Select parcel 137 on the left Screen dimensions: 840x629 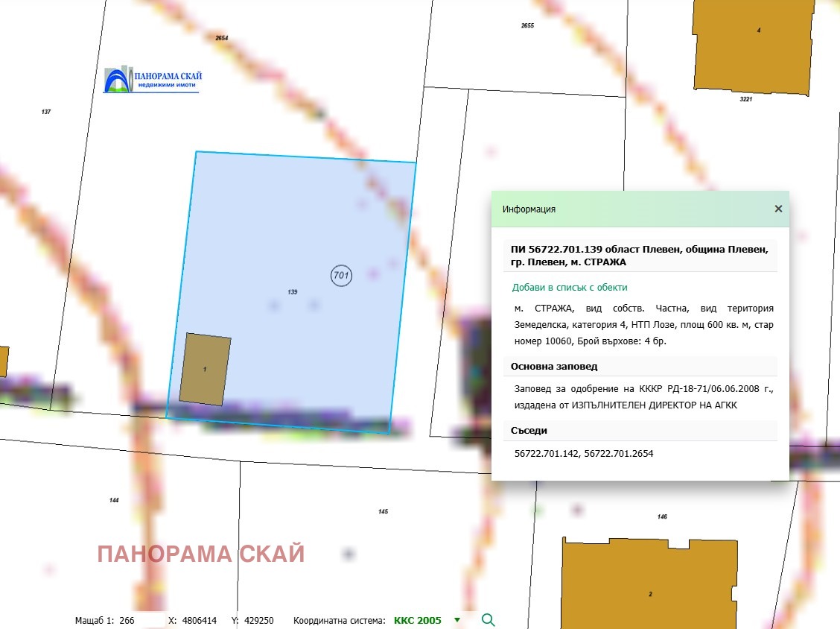tap(46, 112)
